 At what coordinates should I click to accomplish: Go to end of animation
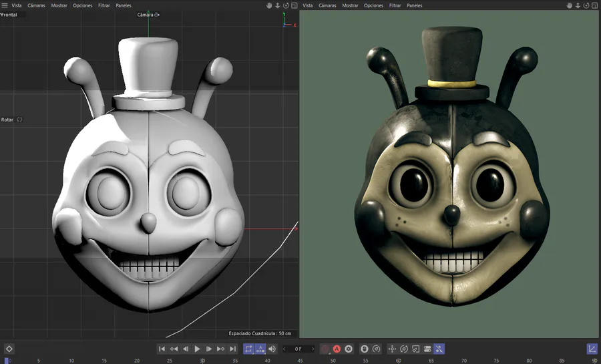(232, 349)
